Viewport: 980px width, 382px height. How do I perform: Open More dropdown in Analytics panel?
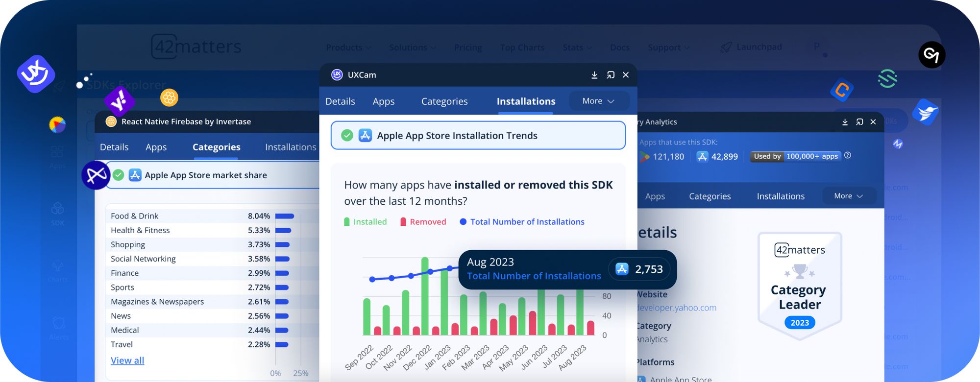coord(849,196)
